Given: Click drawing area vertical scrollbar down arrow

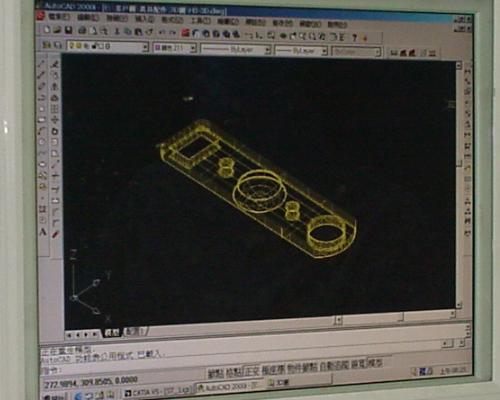Looking at the screenshot, I should [x=459, y=305].
